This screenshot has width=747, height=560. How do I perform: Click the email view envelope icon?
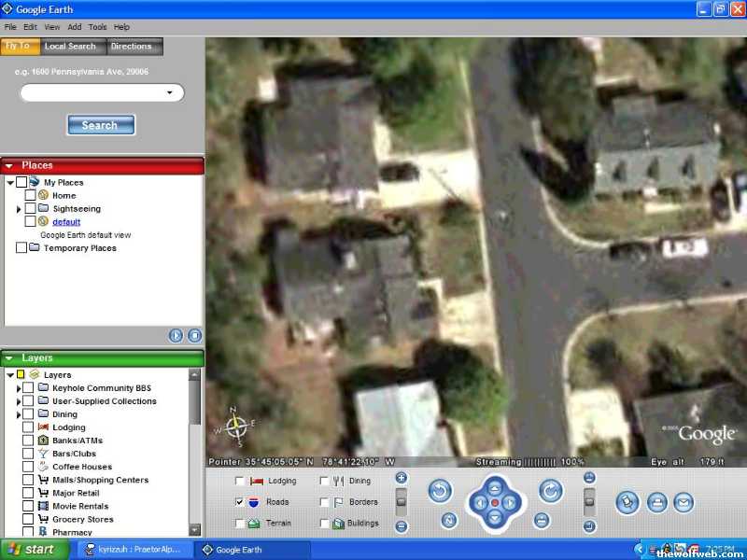pos(684,502)
